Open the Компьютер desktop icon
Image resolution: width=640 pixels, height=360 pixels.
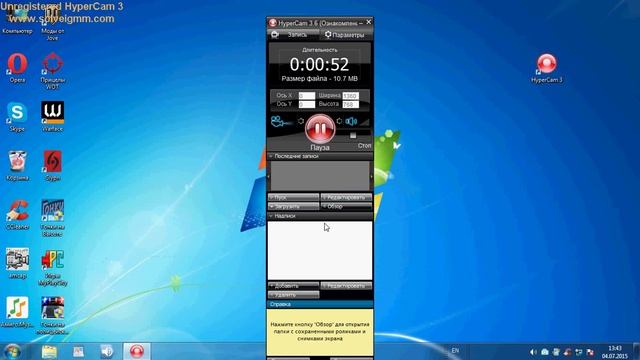coord(17,20)
